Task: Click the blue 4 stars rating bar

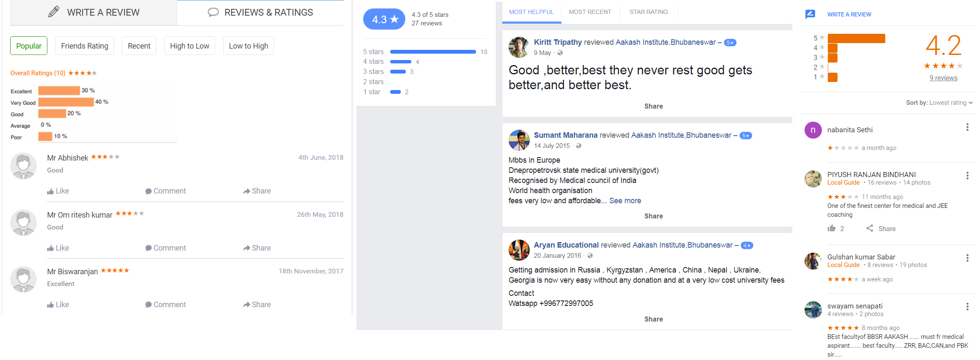Action: tap(401, 62)
